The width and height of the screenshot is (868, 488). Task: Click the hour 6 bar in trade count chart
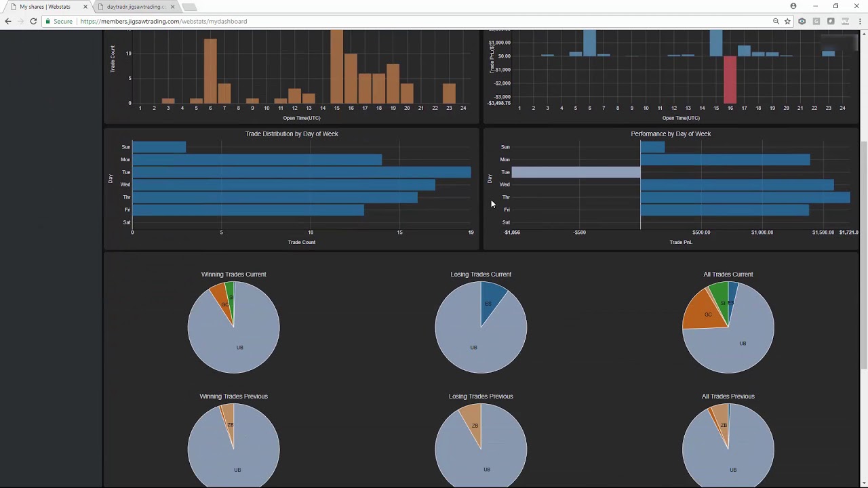coord(210,70)
